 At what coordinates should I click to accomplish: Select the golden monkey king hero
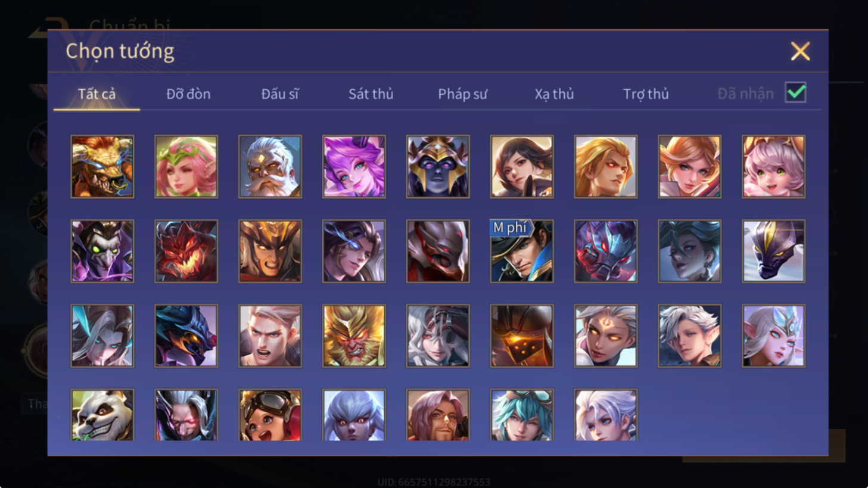coord(354,335)
